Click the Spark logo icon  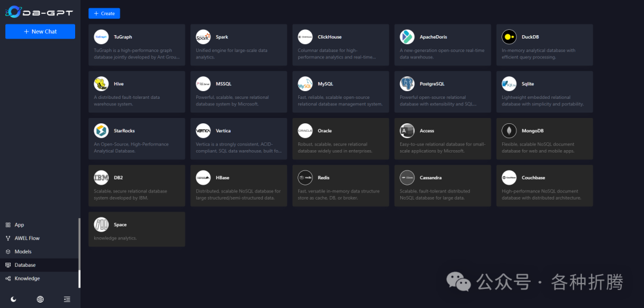pos(203,37)
